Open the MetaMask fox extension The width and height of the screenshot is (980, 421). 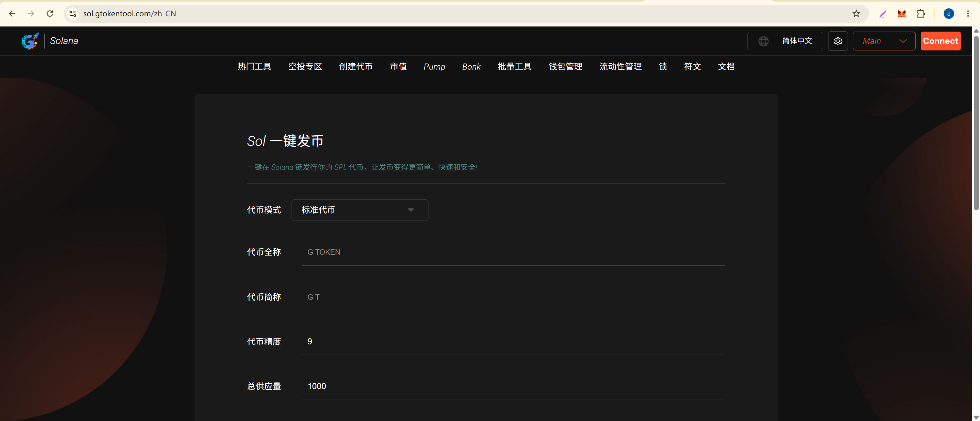pos(902,14)
